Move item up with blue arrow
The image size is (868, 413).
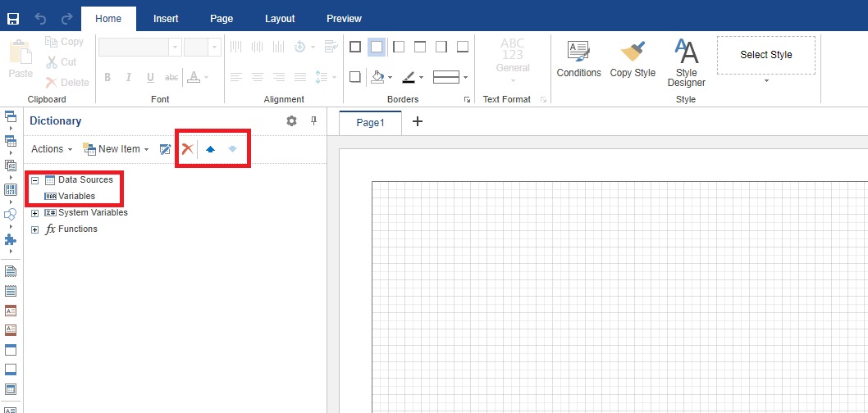click(x=210, y=148)
